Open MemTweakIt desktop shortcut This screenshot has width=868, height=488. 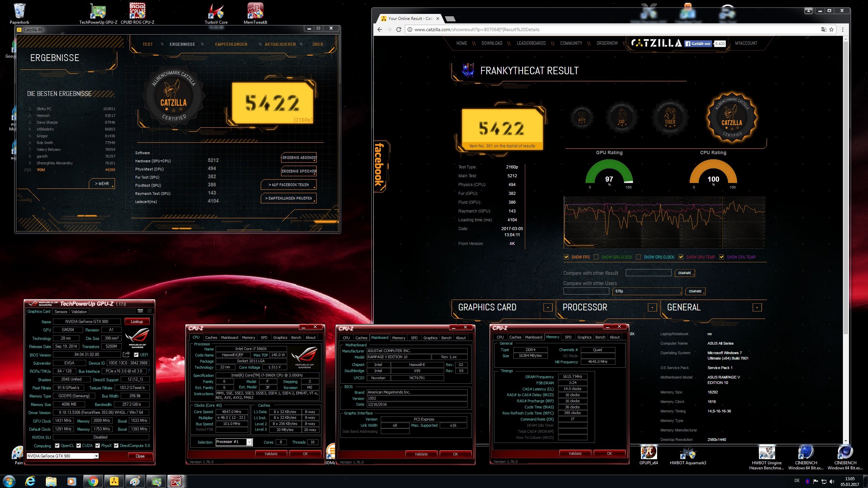click(x=255, y=14)
